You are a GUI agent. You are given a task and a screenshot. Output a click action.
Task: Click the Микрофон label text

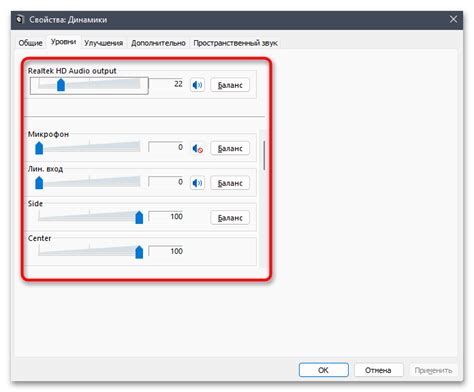(48, 134)
